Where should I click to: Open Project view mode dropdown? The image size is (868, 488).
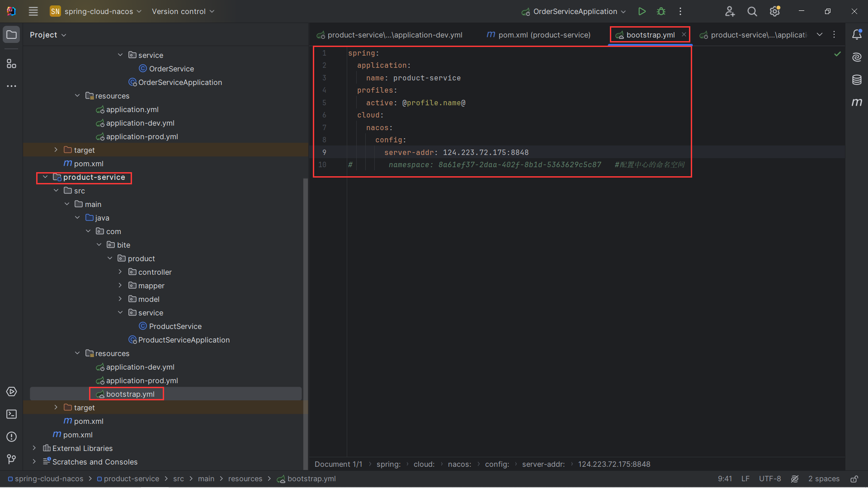click(x=48, y=35)
